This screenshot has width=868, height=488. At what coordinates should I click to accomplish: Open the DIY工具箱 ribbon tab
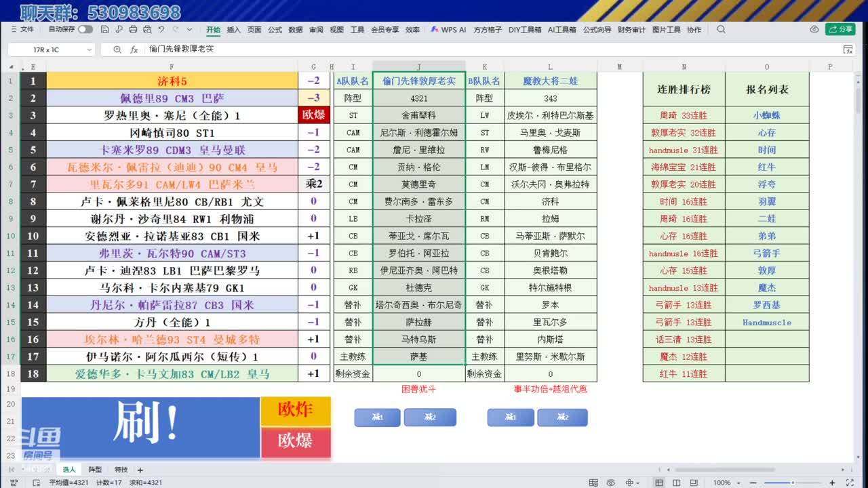pos(525,30)
